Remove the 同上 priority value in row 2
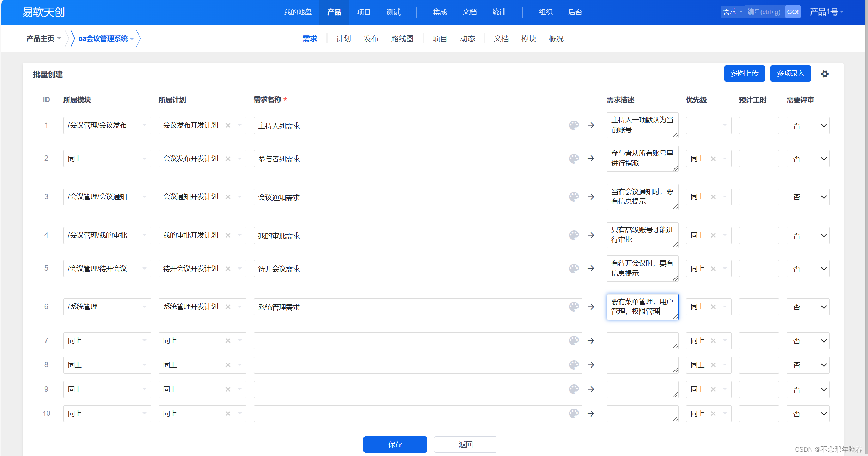The width and height of the screenshot is (868, 456). [713, 159]
